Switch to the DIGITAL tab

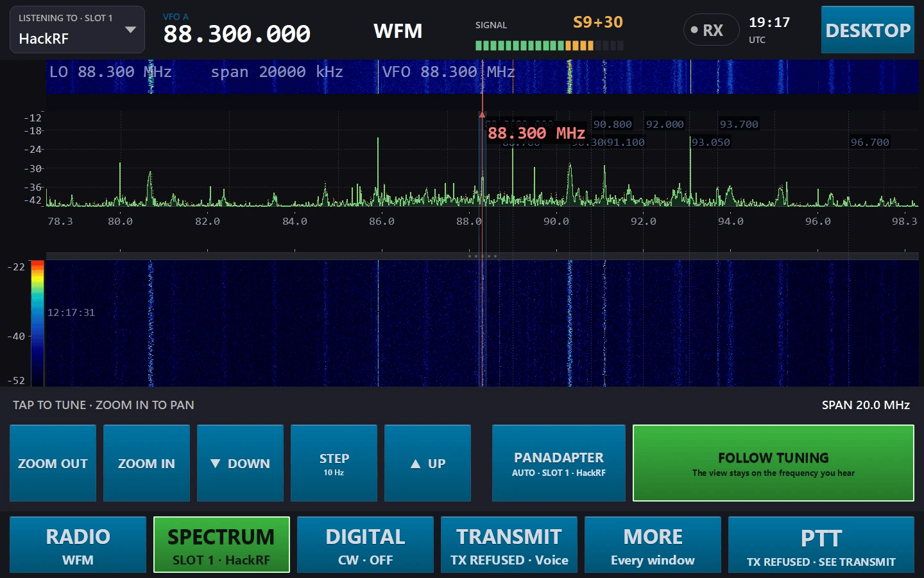[x=365, y=545]
